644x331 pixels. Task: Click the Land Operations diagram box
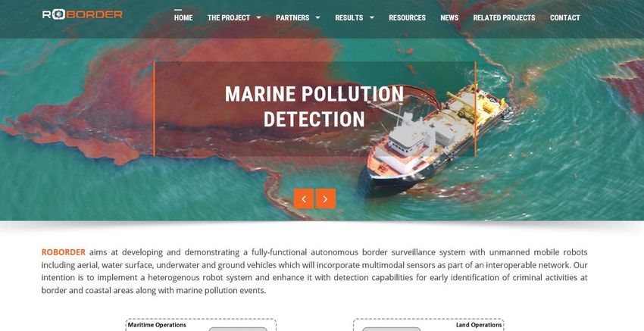(x=428, y=325)
